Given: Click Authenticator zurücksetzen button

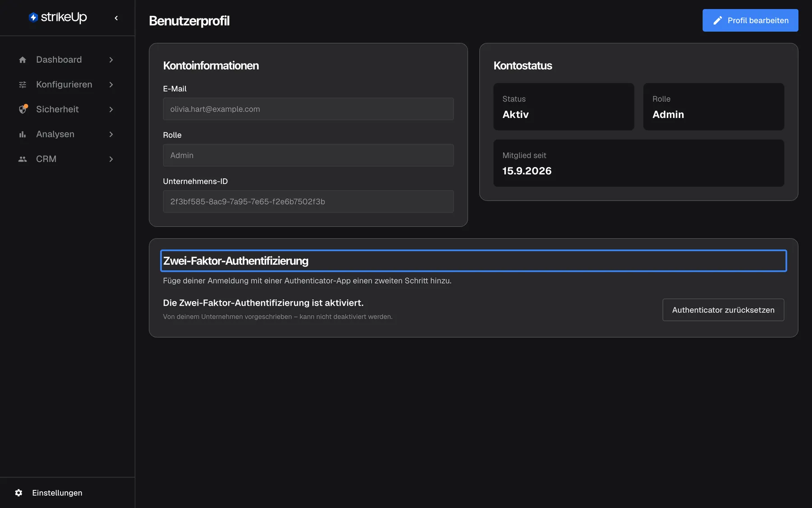Looking at the screenshot, I should pos(723,310).
